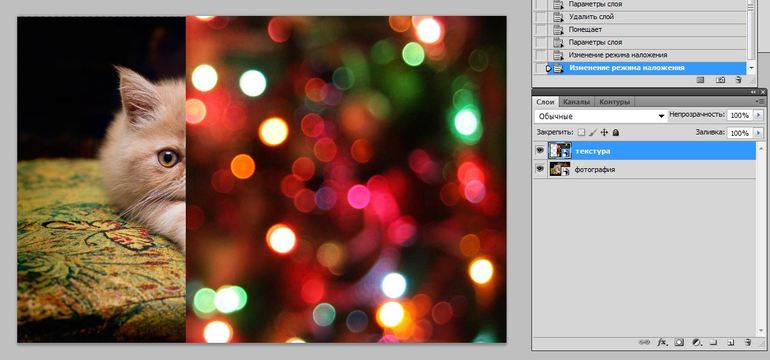The width and height of the screenshot is (770, 360).
Task: Create a new snapshot with the camera icon in History
Action: click(x=720, y=80)
